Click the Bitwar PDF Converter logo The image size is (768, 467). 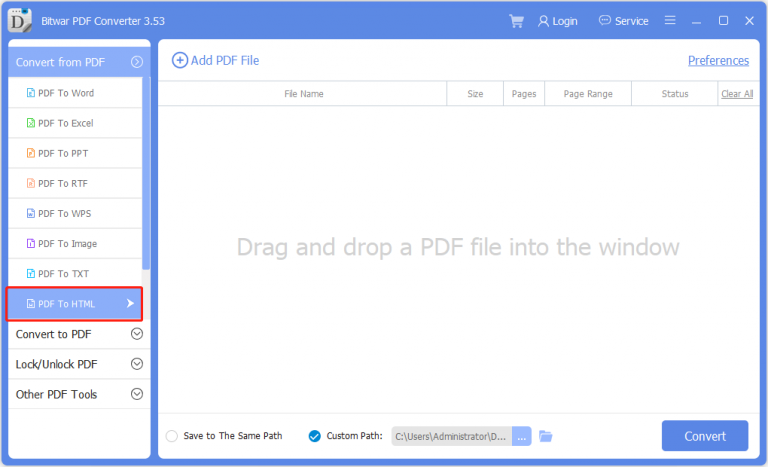(x=20, y=20)
